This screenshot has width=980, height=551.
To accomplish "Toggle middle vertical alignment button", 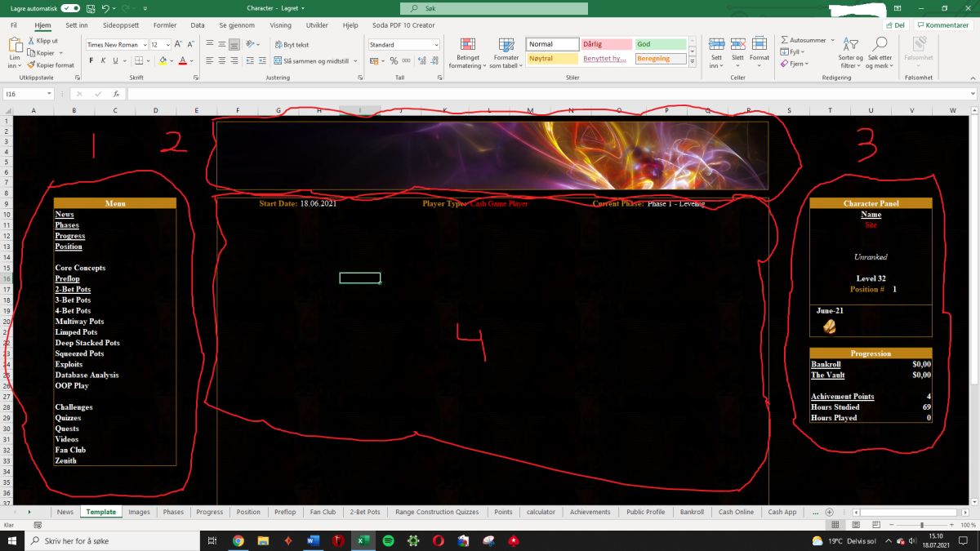I will click(222, 45).
